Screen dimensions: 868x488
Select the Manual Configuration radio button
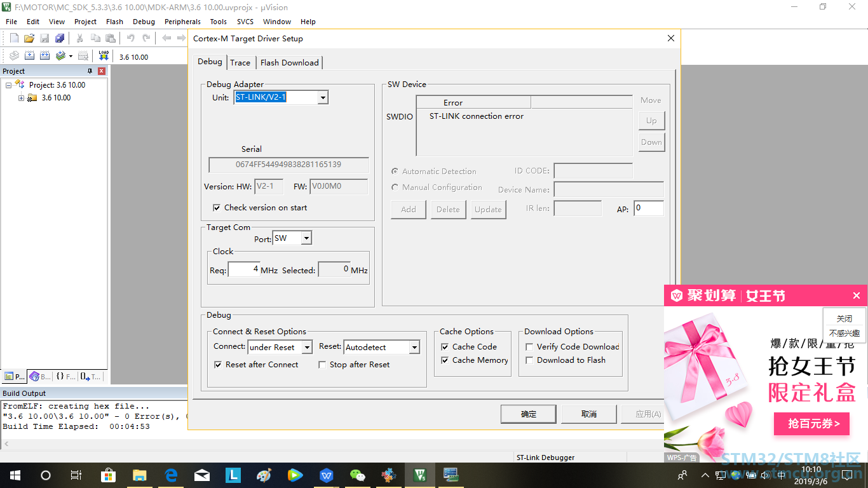pyautogui.click(x=395, y=187)
